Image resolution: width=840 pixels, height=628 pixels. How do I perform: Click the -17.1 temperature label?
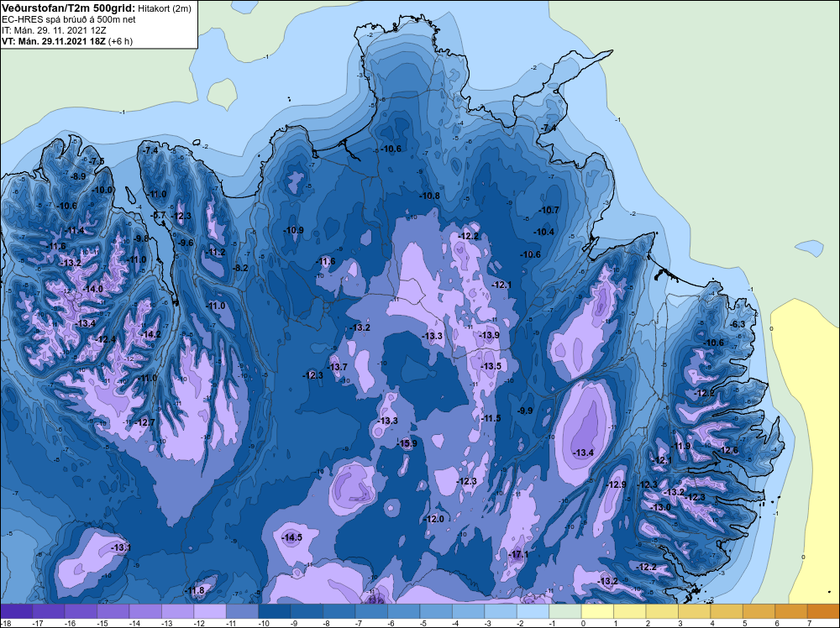click(518, 554)
